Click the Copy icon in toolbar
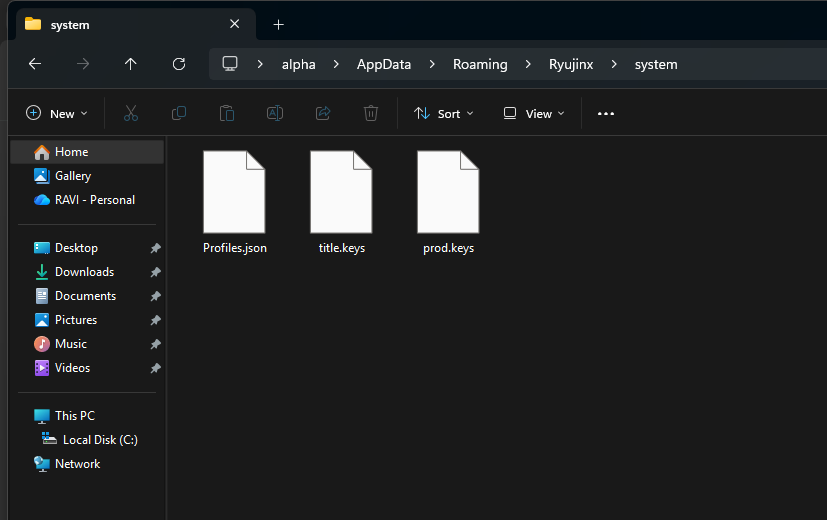This screenshot has height=520, width=827. click(179, 113)
